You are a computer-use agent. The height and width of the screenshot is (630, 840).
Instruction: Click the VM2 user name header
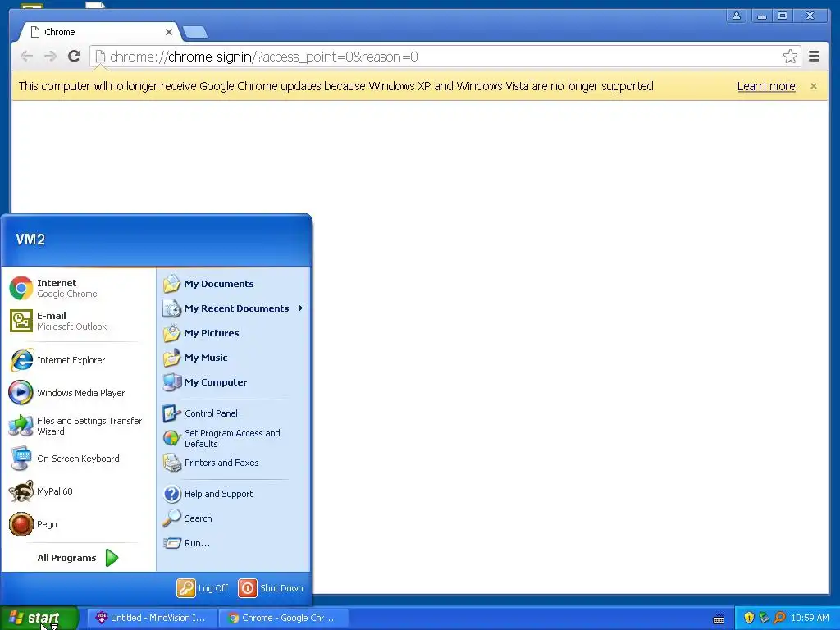pos(30,240)
